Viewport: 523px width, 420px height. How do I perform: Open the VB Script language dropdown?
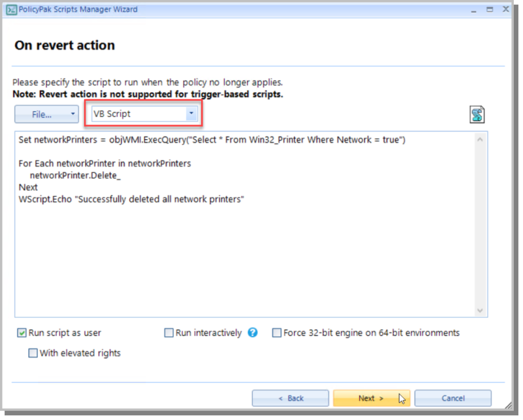click(x=191, y=114)
